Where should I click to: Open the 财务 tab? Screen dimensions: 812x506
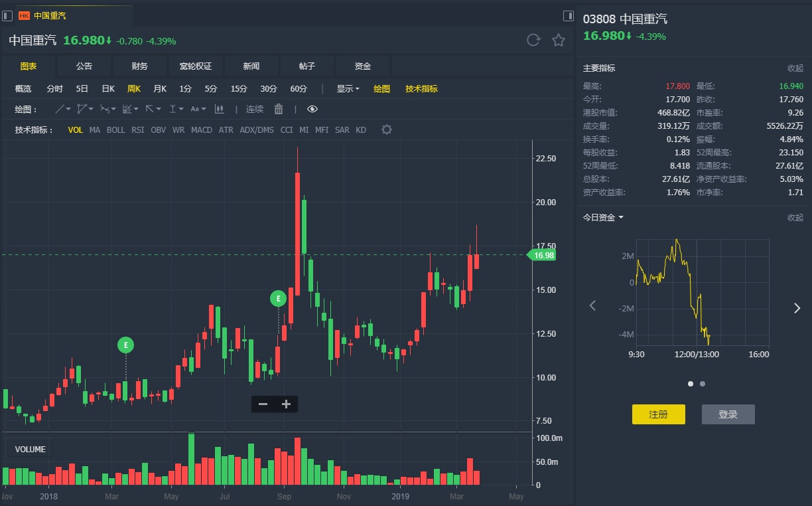coord(139,66)
